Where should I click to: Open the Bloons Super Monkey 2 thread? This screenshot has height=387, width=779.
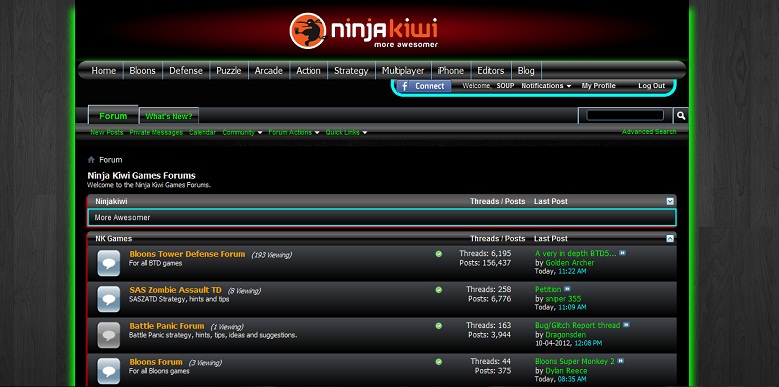(x=575, y=361)
